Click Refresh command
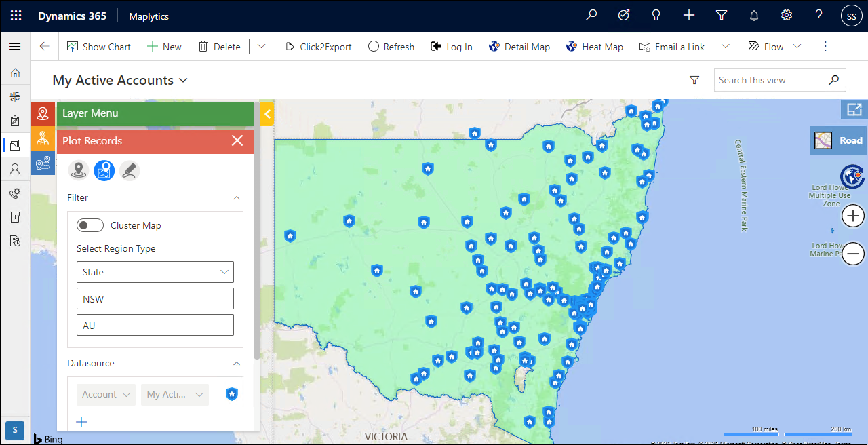This screenshot has width=868, height=445. click(x=391, y=47)
